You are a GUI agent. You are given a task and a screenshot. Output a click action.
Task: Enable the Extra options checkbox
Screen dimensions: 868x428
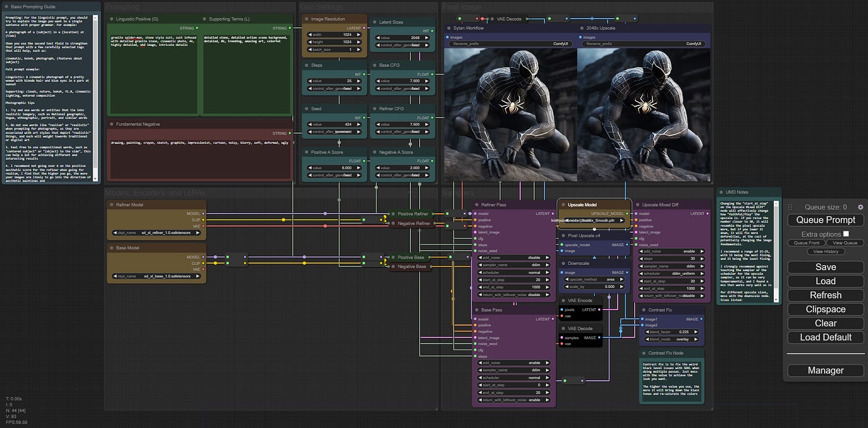point(846,234)
